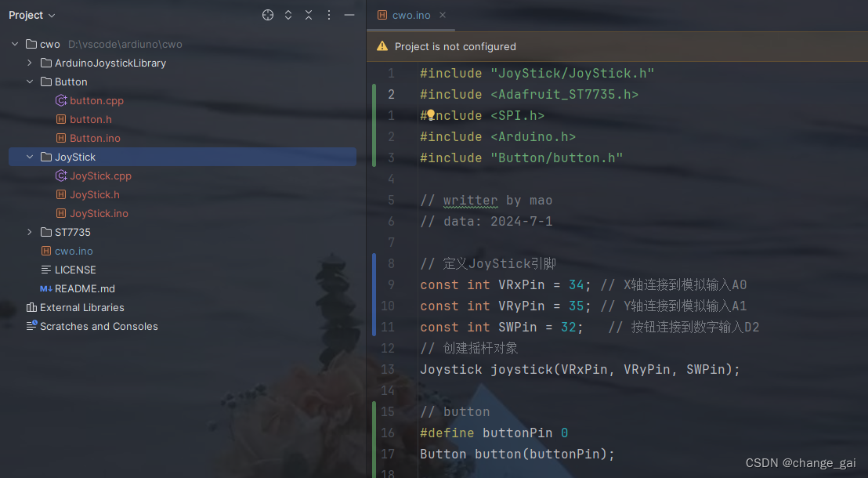Open README.md file
Screen dimensions: 868x478
(85, 288)
